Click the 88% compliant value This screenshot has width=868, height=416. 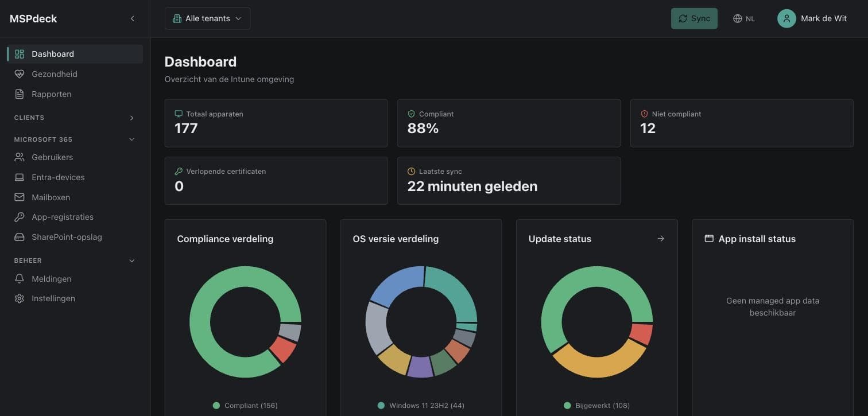(423, 129)
